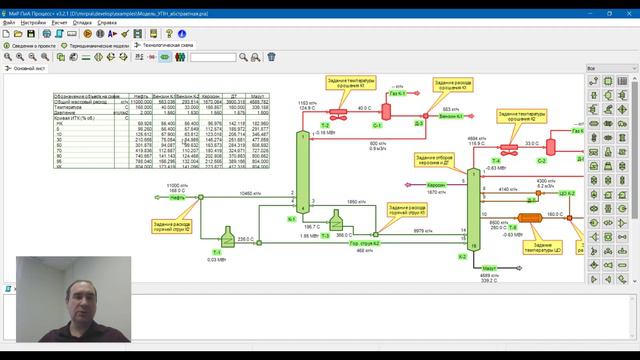
Task: Click the 'Температура' row label in the table
Action: click(x=68, y=107)
